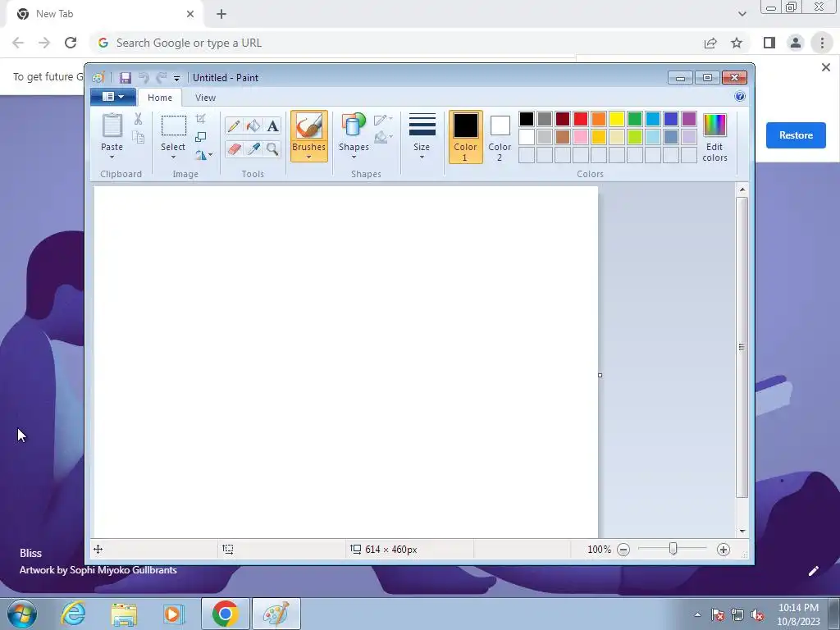
Task: Dismiss the Chrome notification bar with X
Action: (825, 67)
